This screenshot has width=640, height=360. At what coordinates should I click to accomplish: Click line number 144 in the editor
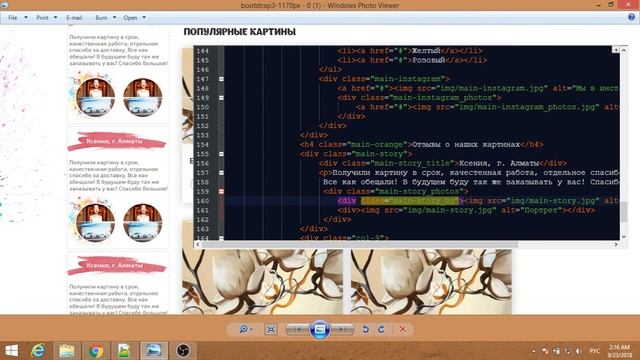202,51
